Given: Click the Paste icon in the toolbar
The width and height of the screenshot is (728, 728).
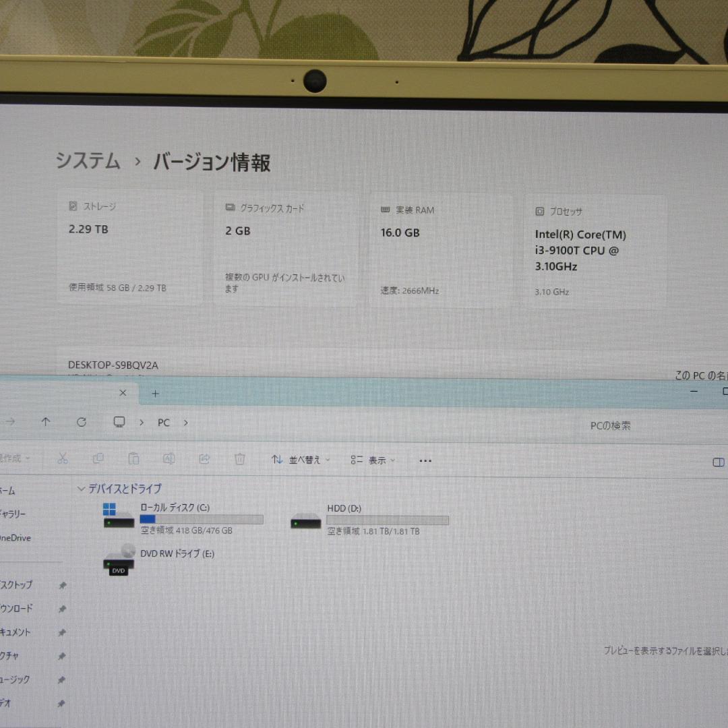Looking at the screenshot, I should (133, 458).
